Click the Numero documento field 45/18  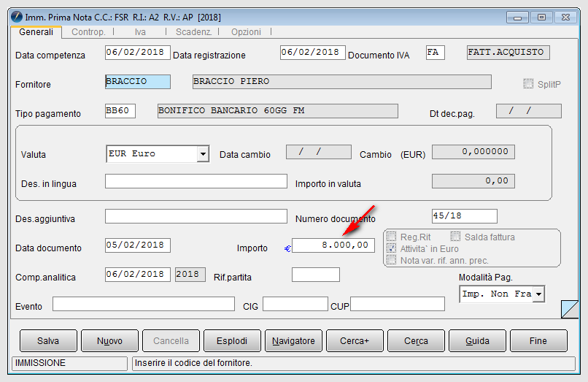click(x=465, y=216)
